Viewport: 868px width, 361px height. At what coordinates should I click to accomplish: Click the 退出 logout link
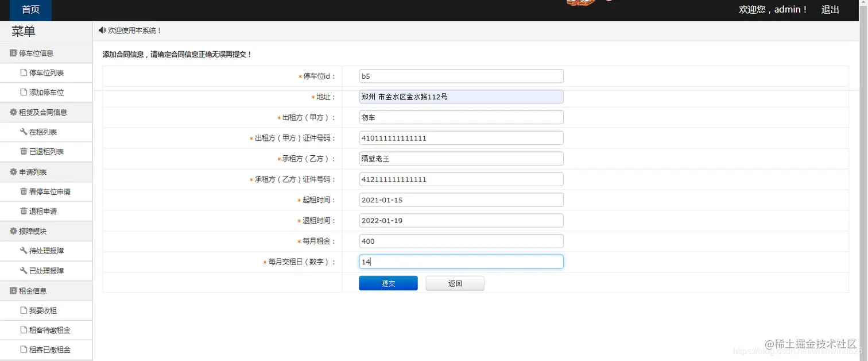click(830, 10)
